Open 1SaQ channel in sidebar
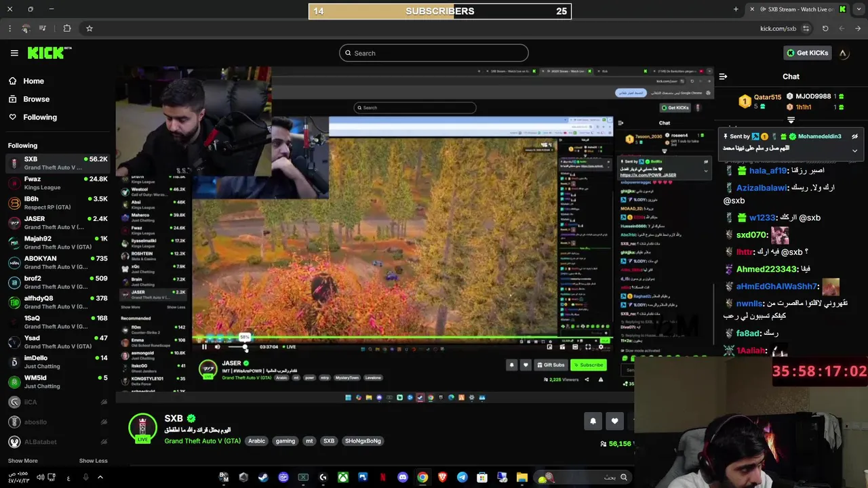Viewport: 868px width, 488px height. point(58,322)
